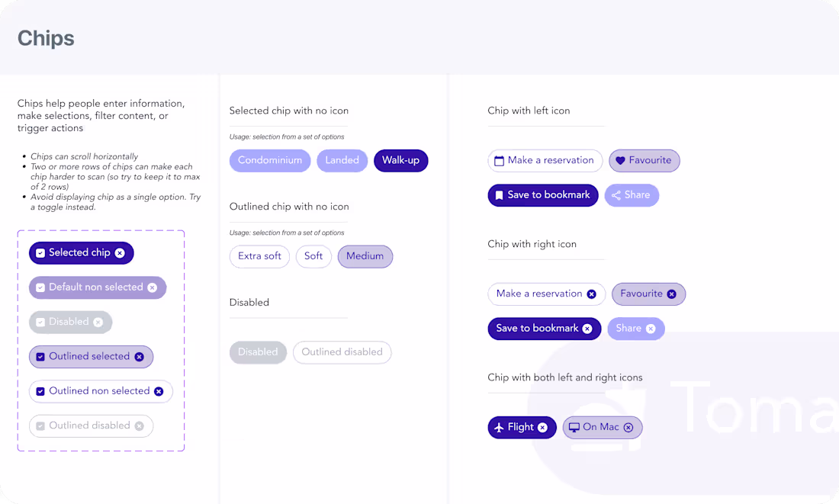839x504 pixels.
Task: Remove the On Mac chip using its x icon
Action: [x=628, y=427]
